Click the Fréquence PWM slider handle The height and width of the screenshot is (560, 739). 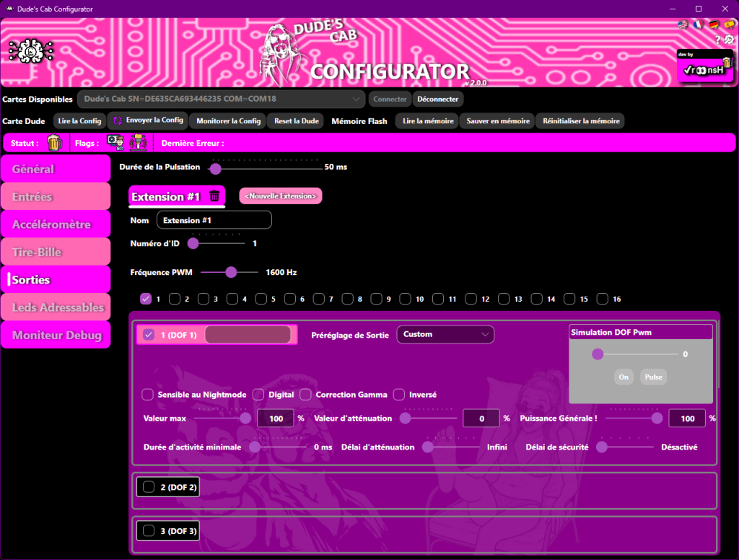point(231,273)
